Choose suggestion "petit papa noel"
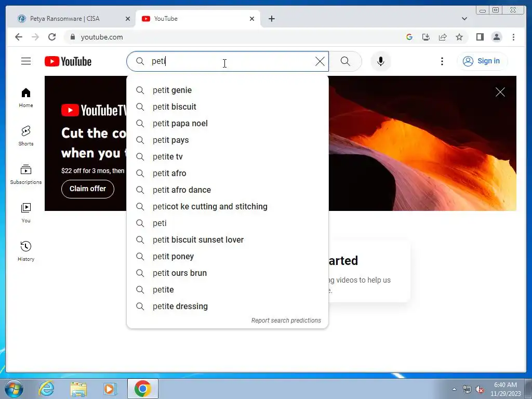The height and width of the screenshot is (399, 532). [x=228, y=124]
